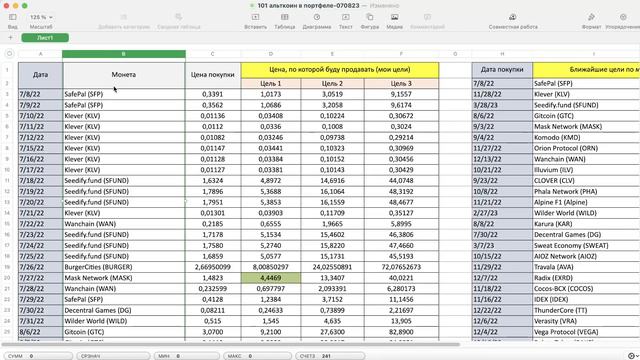Click the cell Decentral Games (DG) in column B
The height and width of the screenshot is (360, 640).
124,310
